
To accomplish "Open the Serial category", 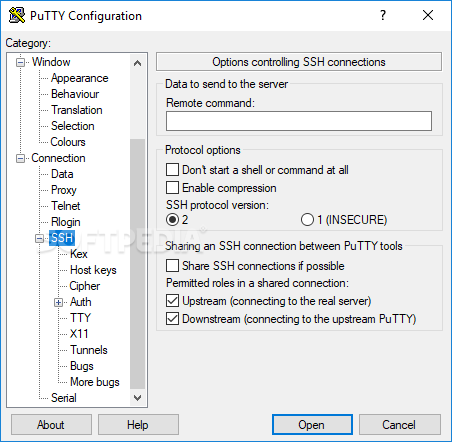I will coord(63,398).
